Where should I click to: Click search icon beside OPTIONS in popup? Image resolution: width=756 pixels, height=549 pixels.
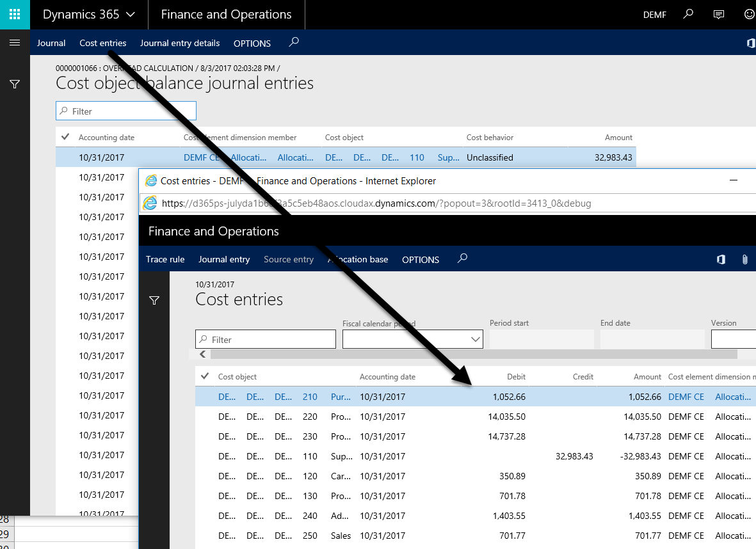coord(463,259)
